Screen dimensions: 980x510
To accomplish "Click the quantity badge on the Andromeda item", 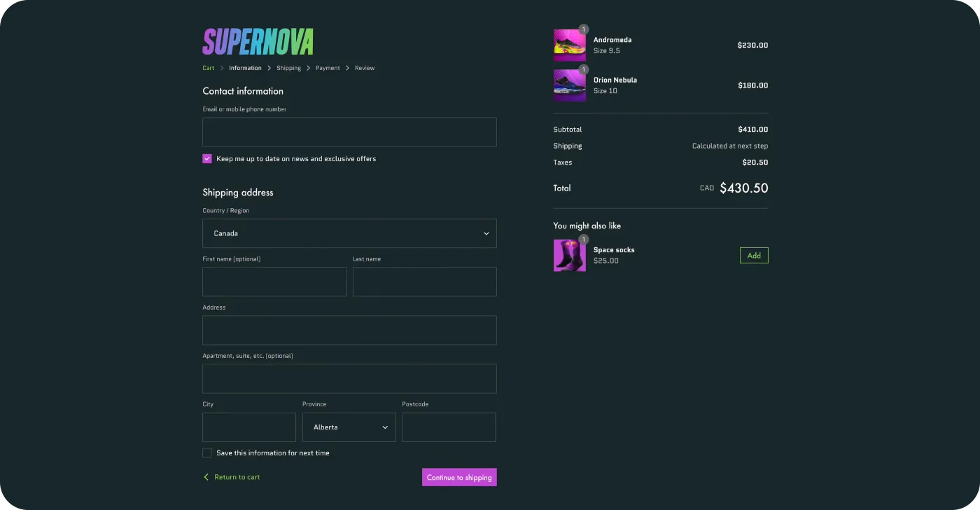I will (x=583, y=29).
